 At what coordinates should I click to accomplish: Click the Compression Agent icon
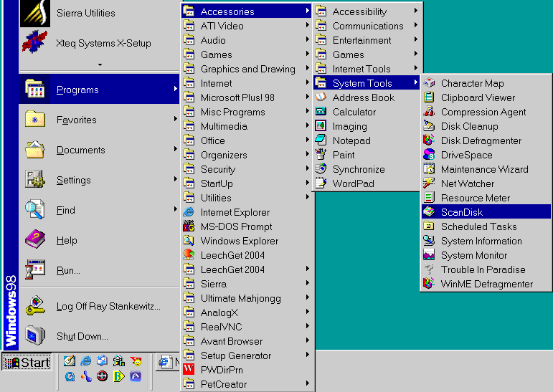(x=429, y=112)
